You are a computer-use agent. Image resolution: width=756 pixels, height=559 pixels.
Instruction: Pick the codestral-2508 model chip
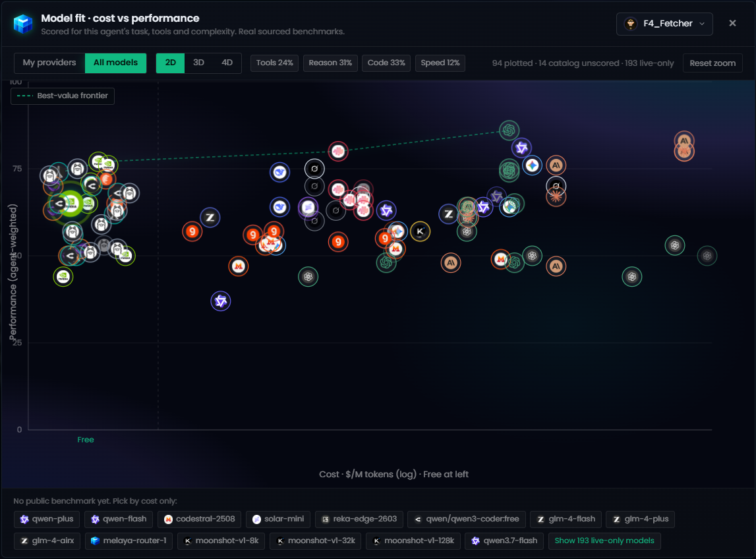click(x=200, y=519)
